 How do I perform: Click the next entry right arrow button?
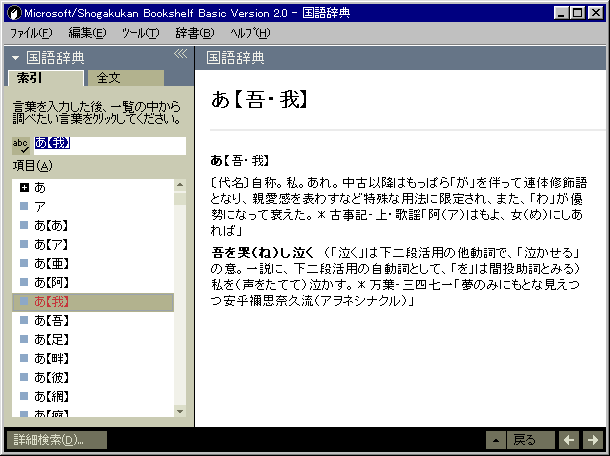pyautogui.click(x=592, y=440)
